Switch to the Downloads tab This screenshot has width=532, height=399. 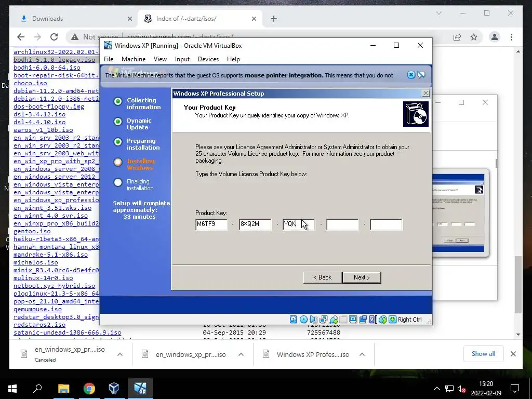point(73,19)
